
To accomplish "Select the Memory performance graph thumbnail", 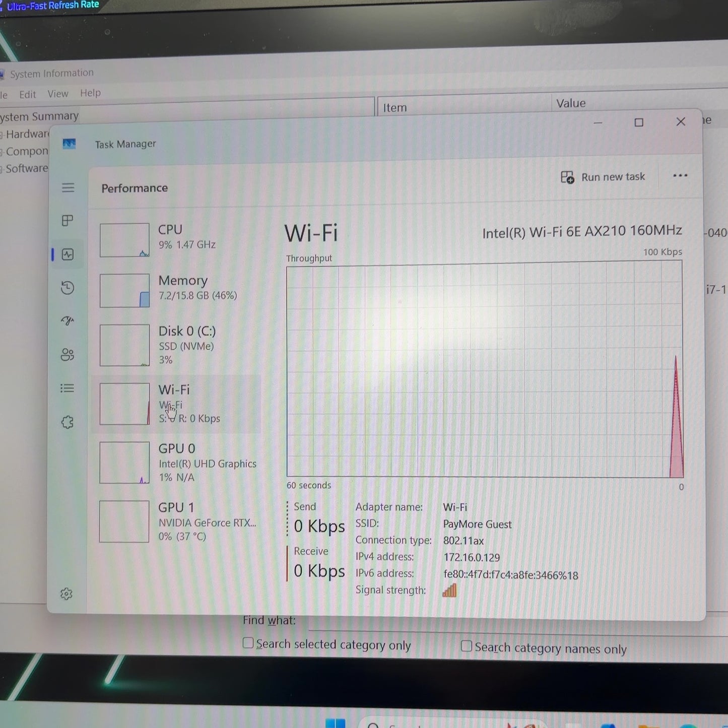I will click(124, 291).
